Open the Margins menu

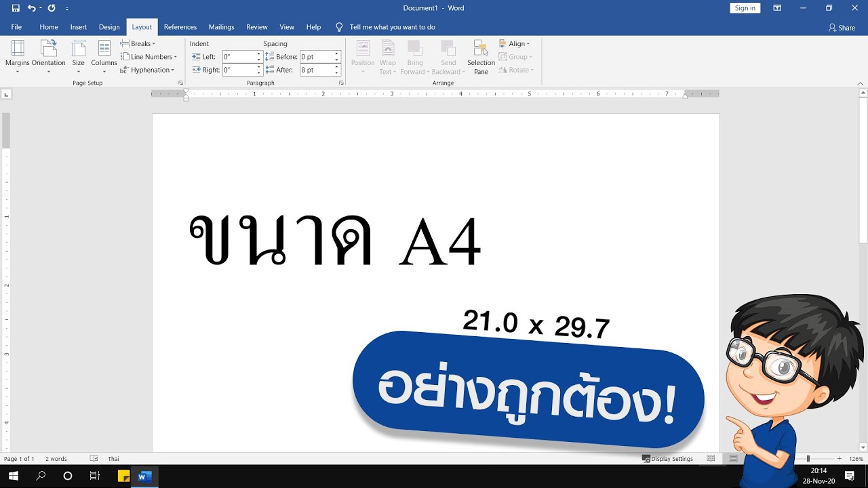[18, 57]
